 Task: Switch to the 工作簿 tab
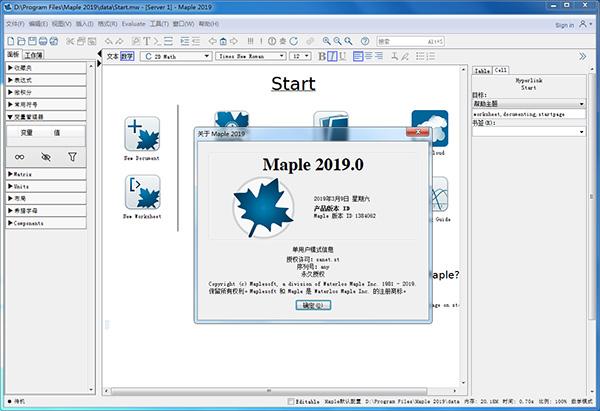point(33,55)
